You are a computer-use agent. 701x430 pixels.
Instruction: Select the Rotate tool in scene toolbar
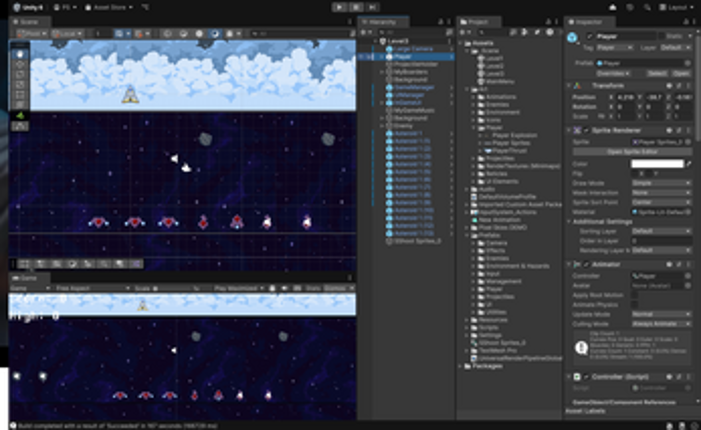20,74
